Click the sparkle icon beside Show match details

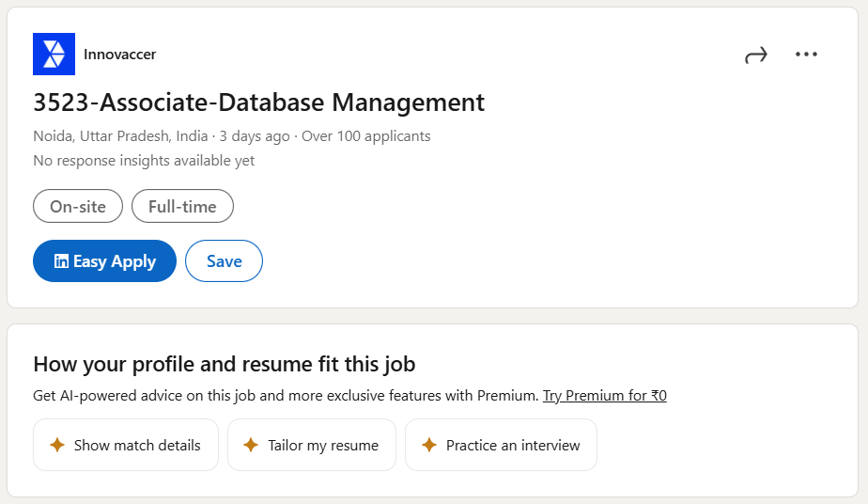tap(56, 445)
